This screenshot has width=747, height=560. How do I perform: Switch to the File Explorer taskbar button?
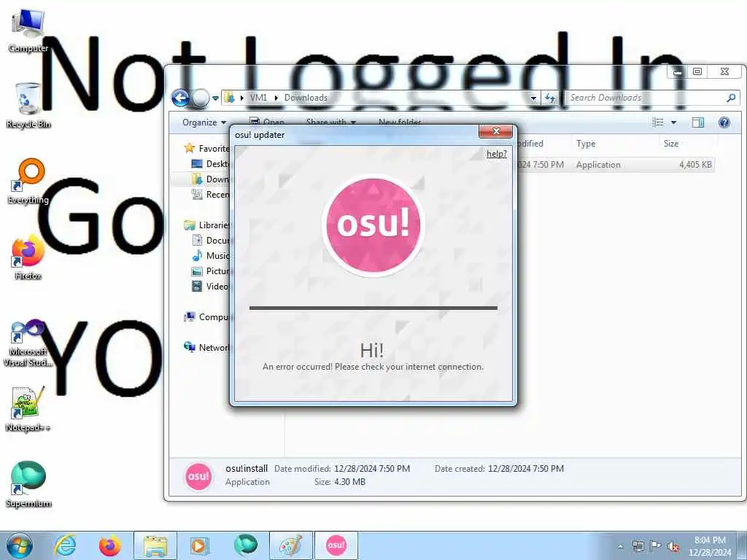click(x=155, y=545)
